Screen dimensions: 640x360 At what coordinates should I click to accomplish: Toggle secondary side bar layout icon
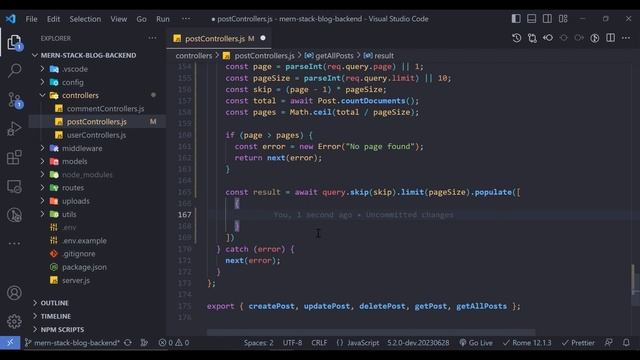coord(547,19)
